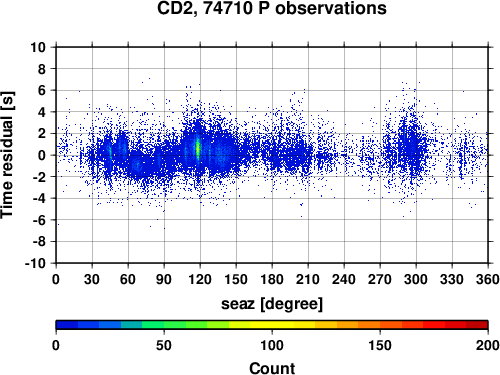Click the red end of the Count colorbar
The width and height of the screenshot is (500, 375).
click(x=477, y=325)
